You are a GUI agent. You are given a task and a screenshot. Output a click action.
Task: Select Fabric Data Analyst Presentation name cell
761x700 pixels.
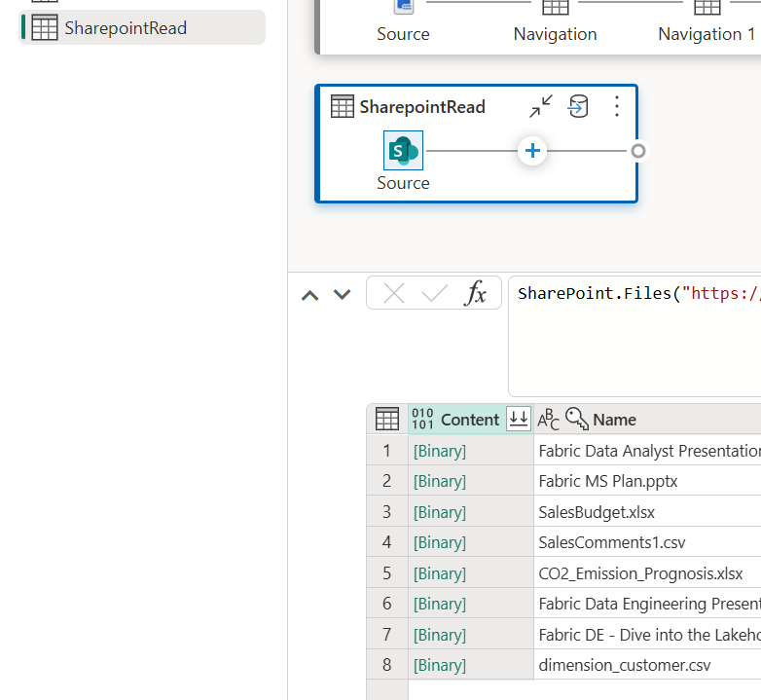647,451
